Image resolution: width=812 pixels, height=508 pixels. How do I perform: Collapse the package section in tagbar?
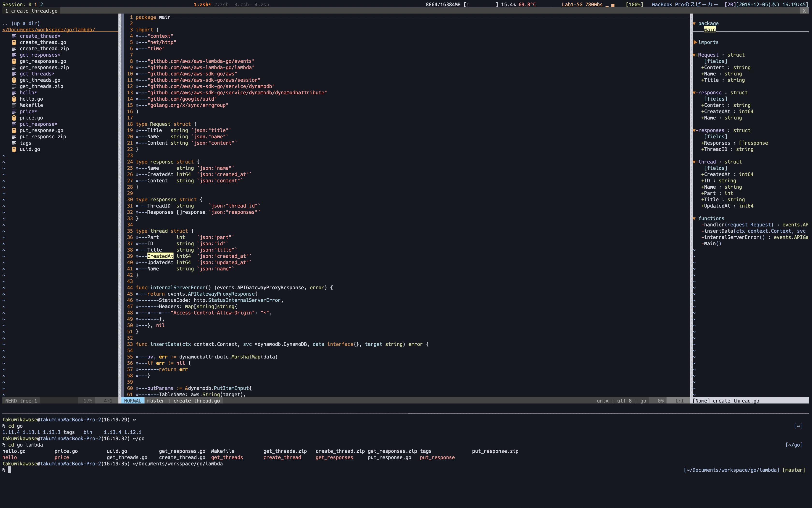point(694,23)
